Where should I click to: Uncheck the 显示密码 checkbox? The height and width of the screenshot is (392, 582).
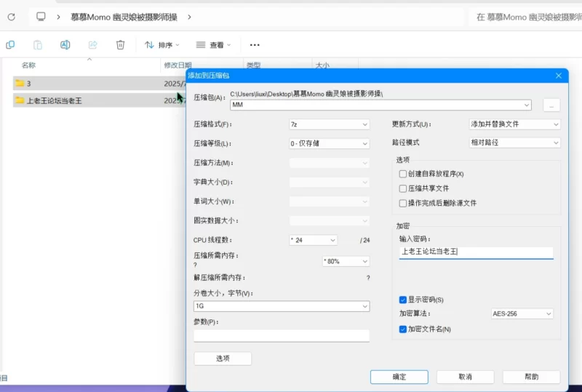[403, 300]
